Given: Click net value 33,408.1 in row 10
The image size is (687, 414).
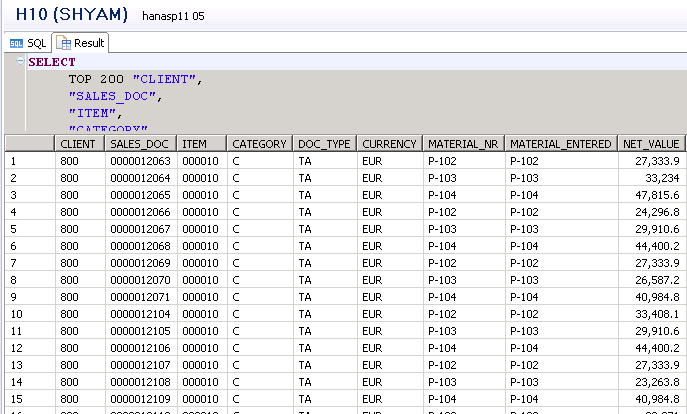Looking at the screenshot, I should pos(652,314).
